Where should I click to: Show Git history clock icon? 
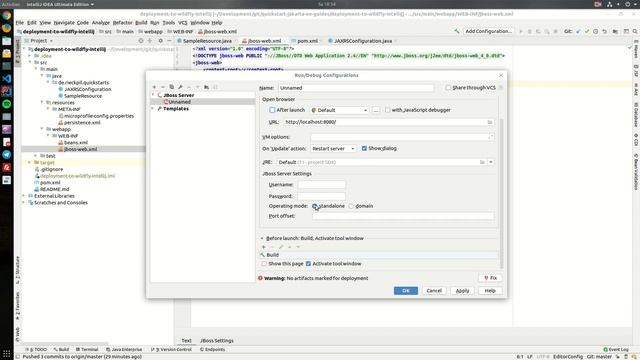pyautogui.click(x=596, y=31)
